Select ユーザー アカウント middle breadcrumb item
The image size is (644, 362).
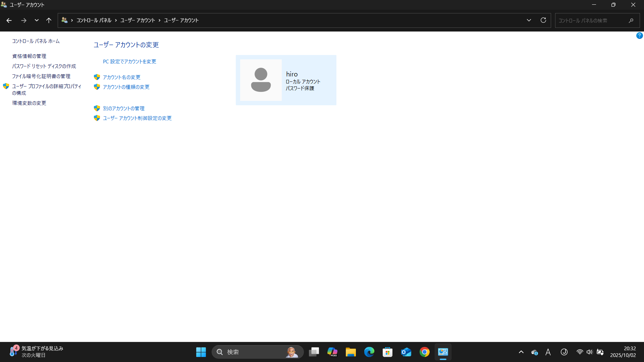[x=138, y=20]
